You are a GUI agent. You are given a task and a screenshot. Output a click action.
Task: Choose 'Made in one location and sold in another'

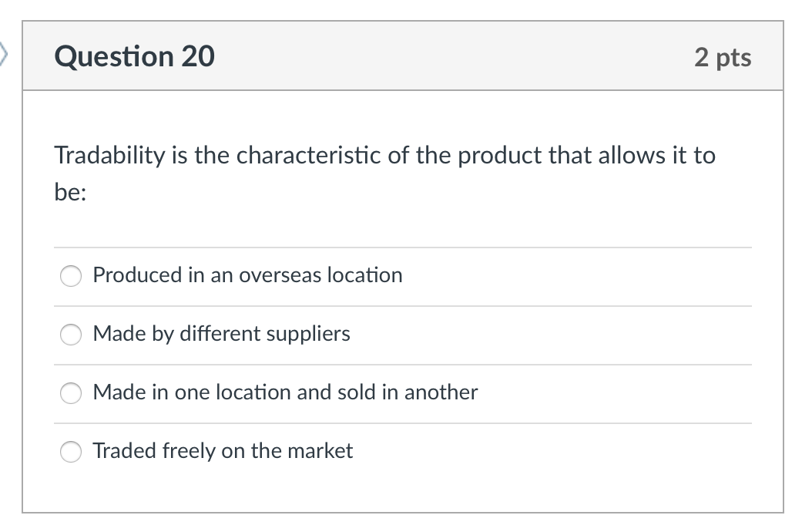pyautogui.click(x=70, y=393)
